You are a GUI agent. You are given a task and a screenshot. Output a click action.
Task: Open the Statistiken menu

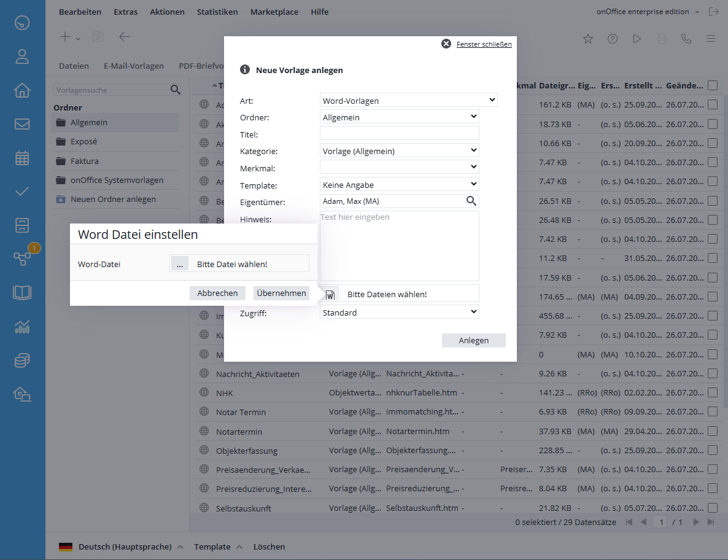click(x=217, y=12)
